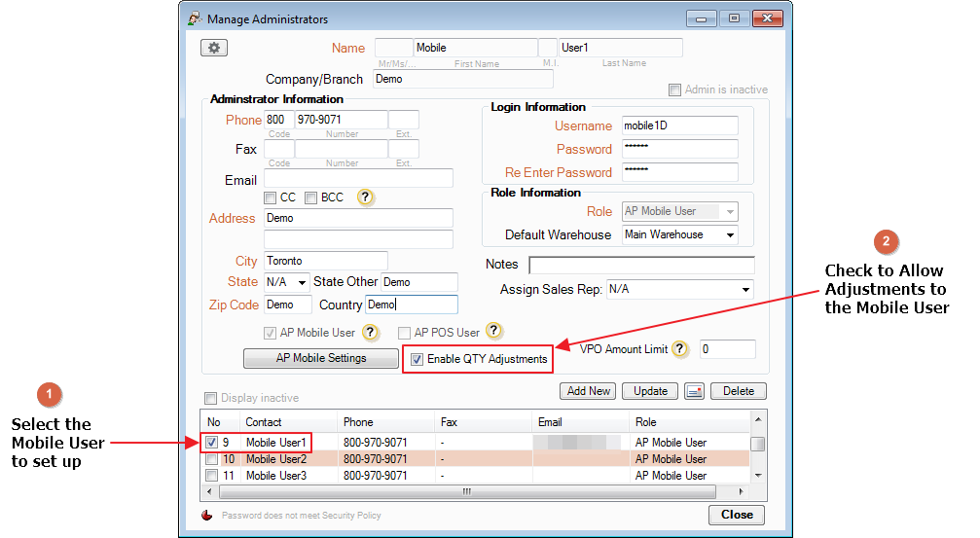Image resolution: width=980 pixels, height=538 pixels.
Task: Click the Add New button
Action: click(589, 391)
